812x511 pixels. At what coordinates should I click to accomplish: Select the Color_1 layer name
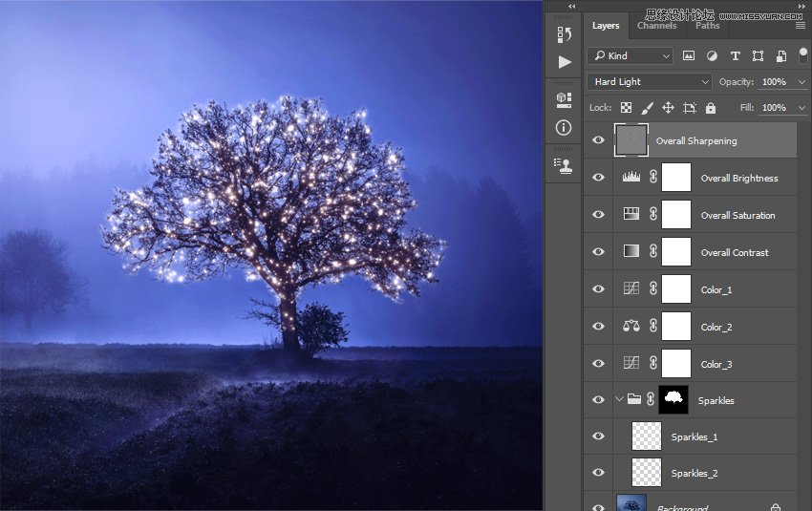(x=716, y=290)
